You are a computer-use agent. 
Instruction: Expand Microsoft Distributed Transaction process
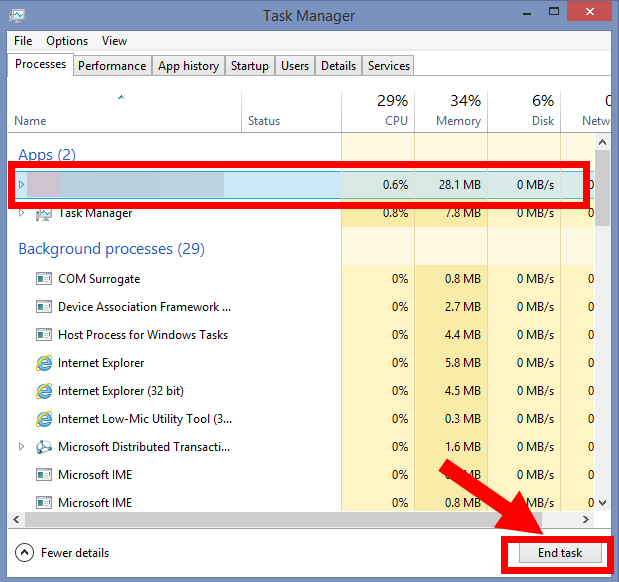[22, 447]
